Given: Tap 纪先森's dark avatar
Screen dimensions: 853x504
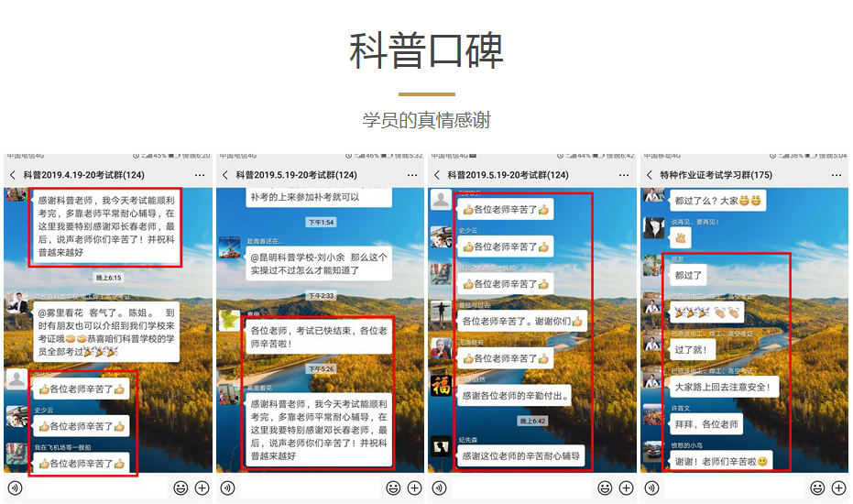Looking at the screenshot, I should 442,446.
